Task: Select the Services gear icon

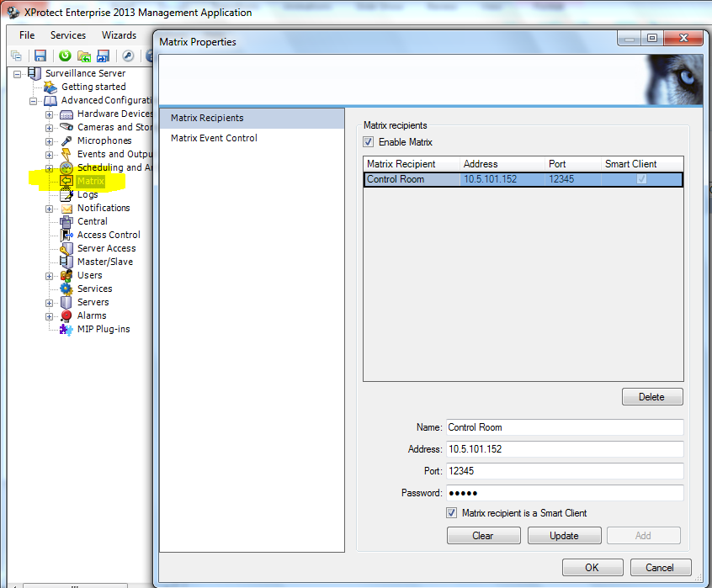Action: click(x=66, y=289)
